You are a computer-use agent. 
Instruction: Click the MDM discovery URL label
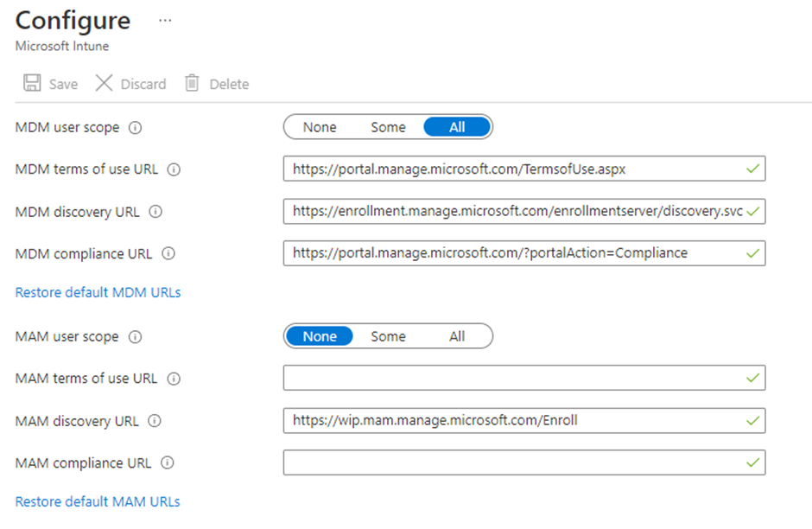click(77, 212)
